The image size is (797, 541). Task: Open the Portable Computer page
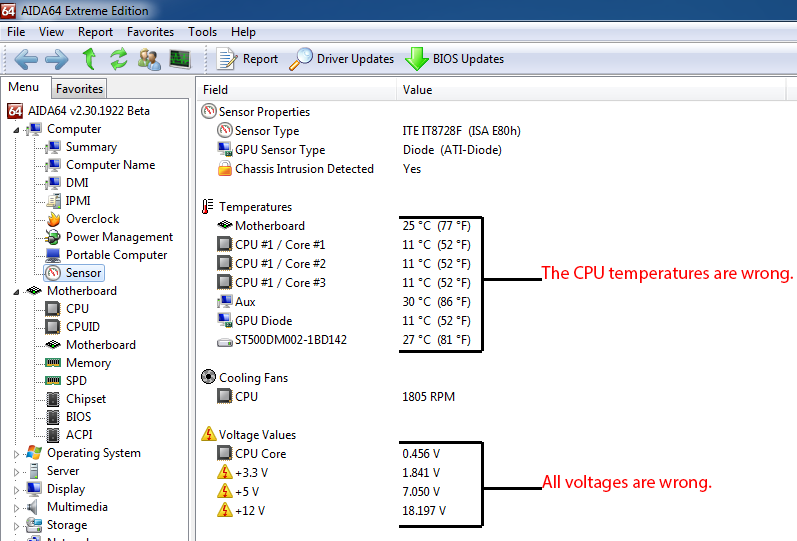[x=106, y=255]
